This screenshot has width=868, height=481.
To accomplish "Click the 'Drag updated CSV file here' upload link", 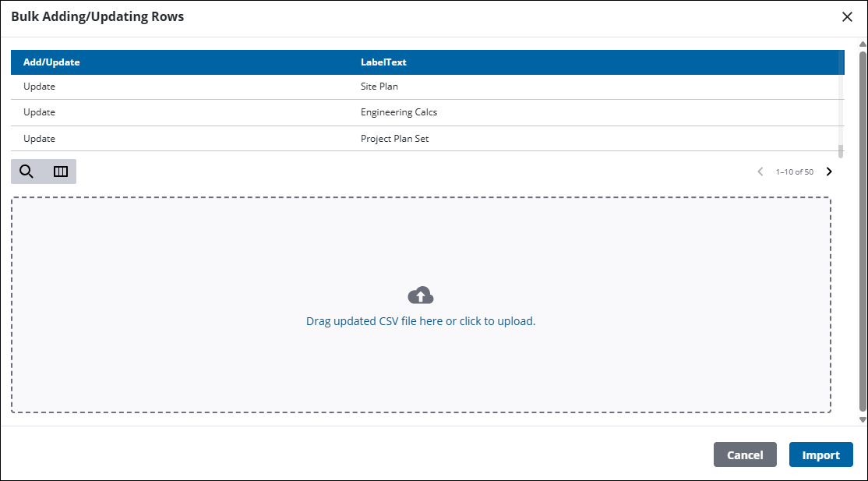I will 421,321.
